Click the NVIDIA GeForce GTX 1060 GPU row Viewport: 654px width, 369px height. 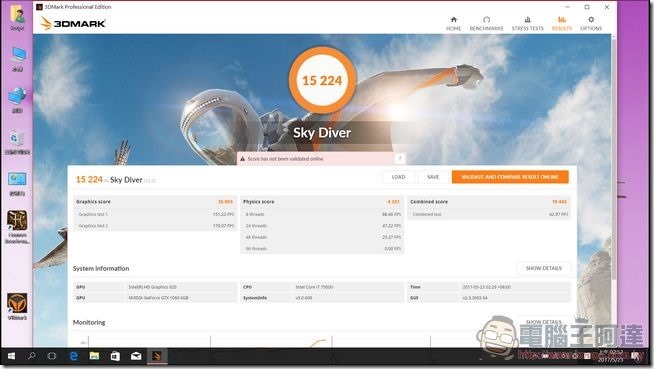click(155, 298)
